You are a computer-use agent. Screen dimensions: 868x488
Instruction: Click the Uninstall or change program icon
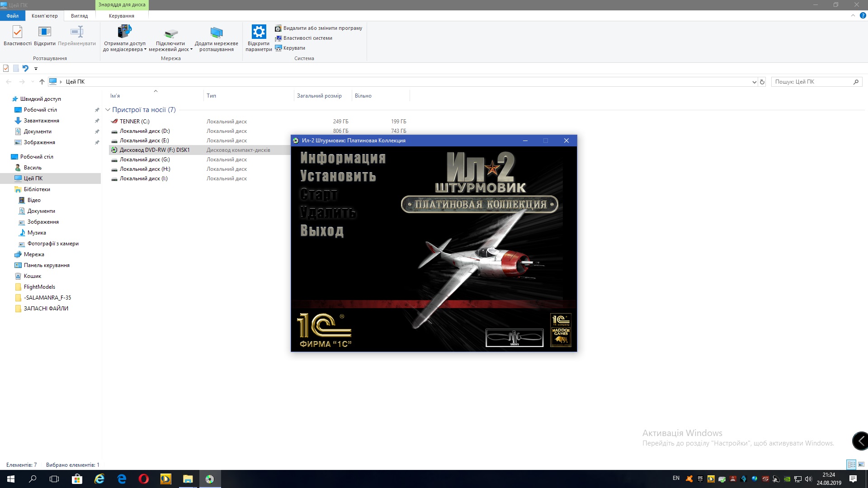[278, 28]
